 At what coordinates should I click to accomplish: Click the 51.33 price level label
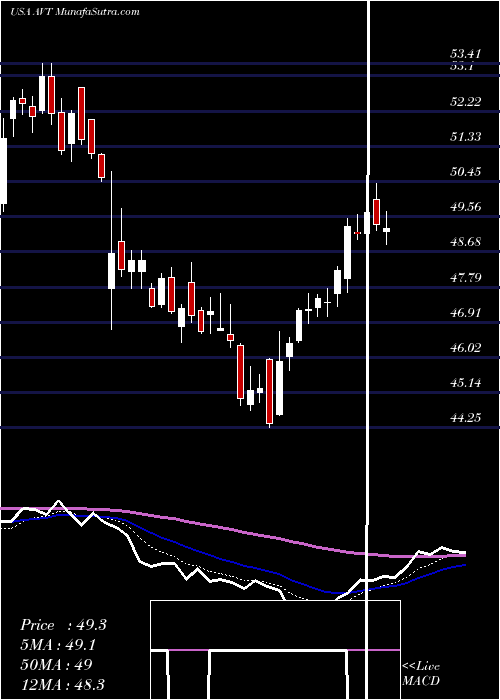466,137
